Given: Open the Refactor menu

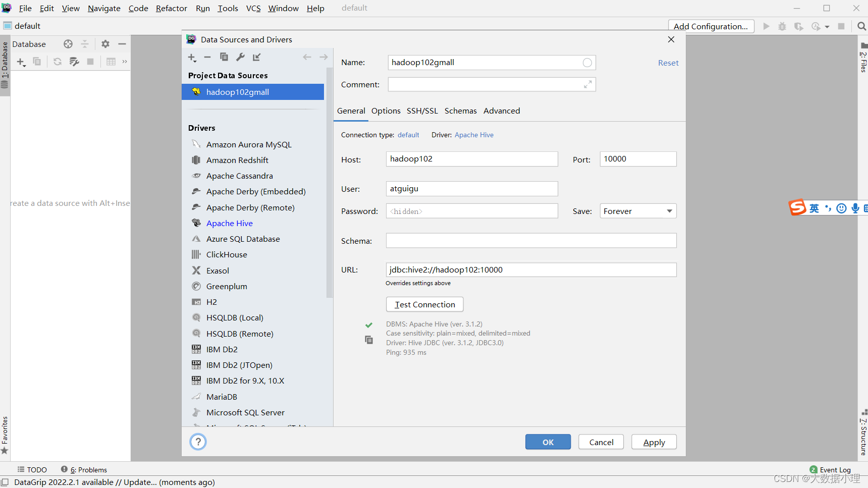Looking at the screenshot, I should [x=172, y=8].
